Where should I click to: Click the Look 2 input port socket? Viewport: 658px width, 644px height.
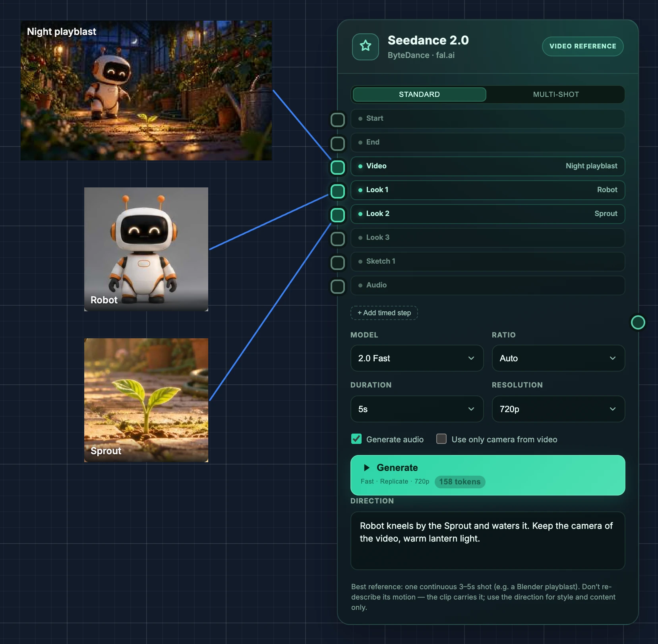point(338,215)
